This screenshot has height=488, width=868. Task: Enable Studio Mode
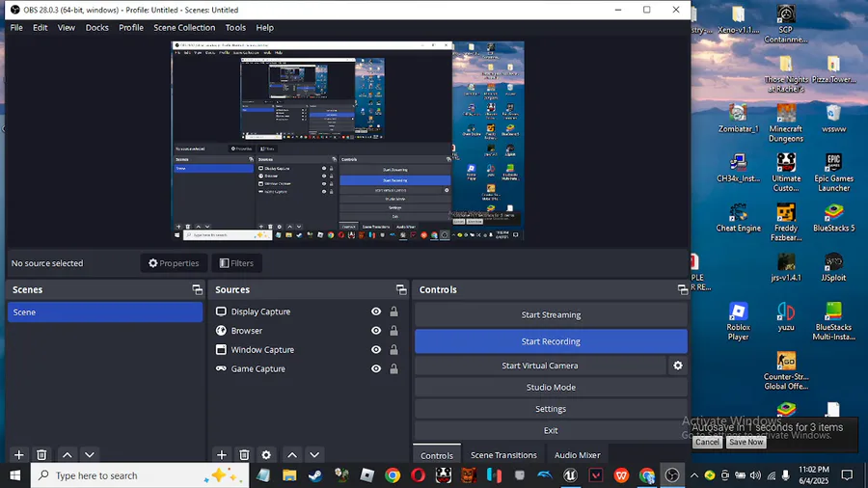click(x=551, y=388)
